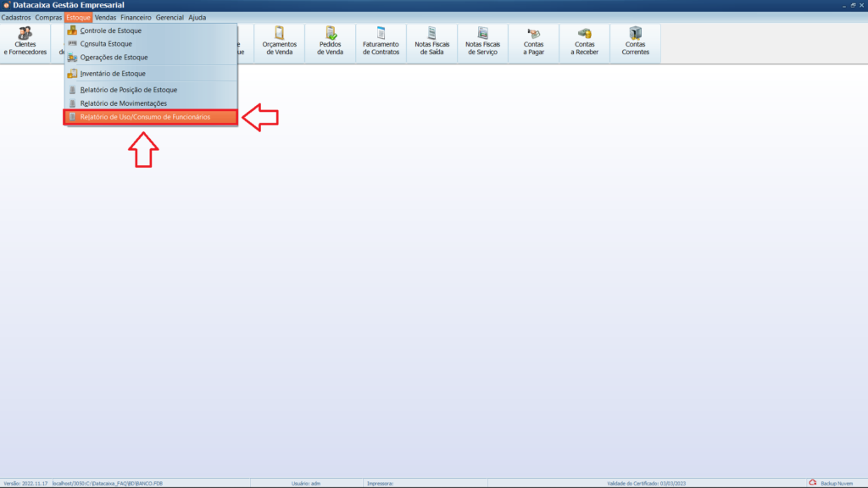This screenshot has height=488, width=868.
Task: Open the Contas a Receber icon
Action: coord(584,41)
